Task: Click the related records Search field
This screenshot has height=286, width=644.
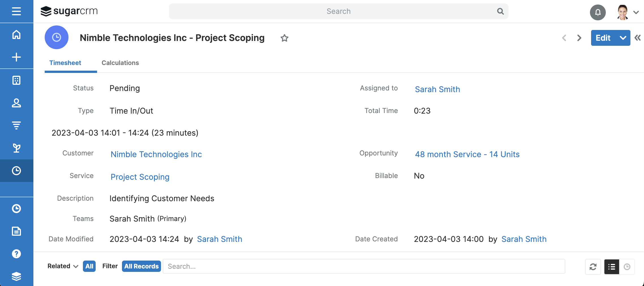Action: click(x=364, y=266)
